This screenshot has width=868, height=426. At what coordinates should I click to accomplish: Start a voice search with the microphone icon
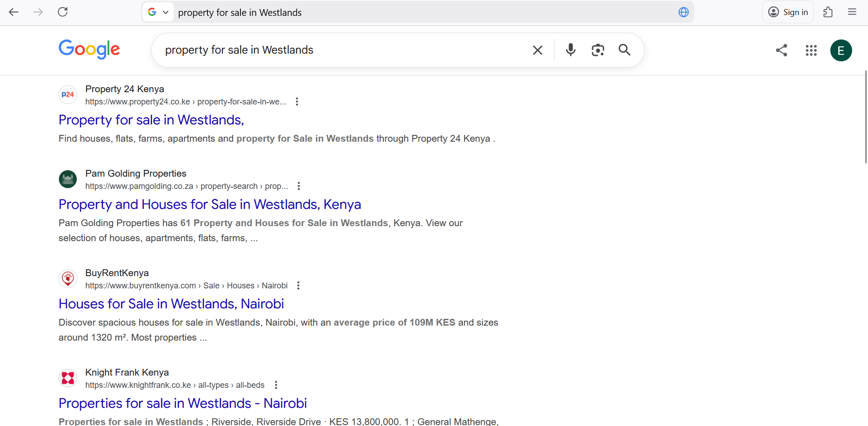coord(570,50)
